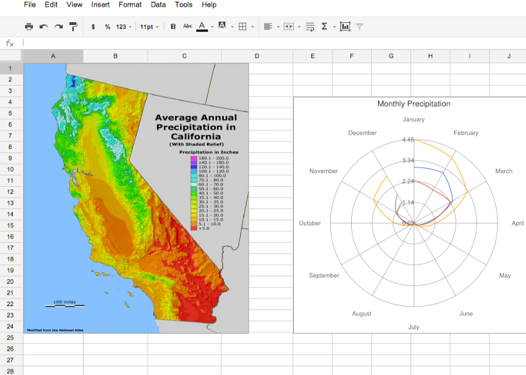Click the sigma functions icon
The height and width of the screenshot is (375, 526).
324,26
